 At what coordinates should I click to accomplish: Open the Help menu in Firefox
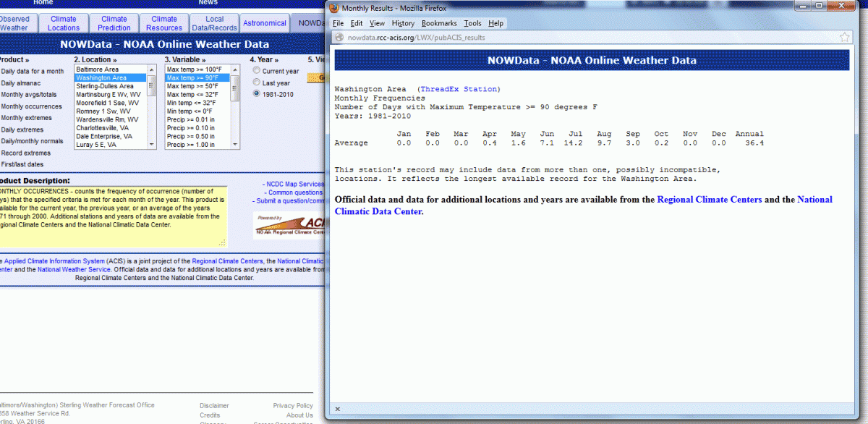[495, 23]
